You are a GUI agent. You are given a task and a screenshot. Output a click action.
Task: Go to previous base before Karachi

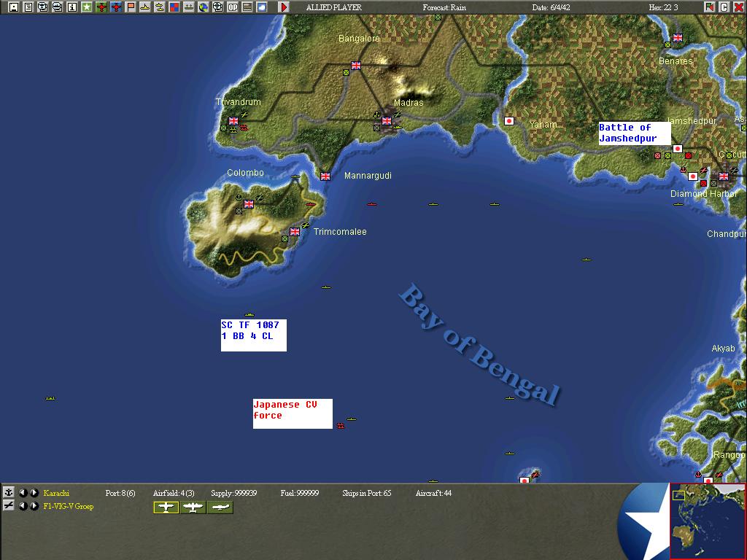23,493
